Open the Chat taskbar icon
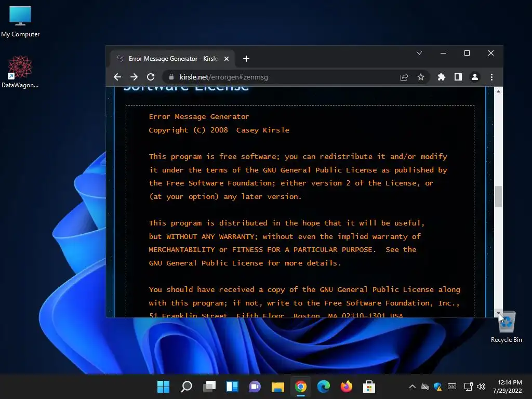This screenshot has height=399, width=532. [255, 387]
